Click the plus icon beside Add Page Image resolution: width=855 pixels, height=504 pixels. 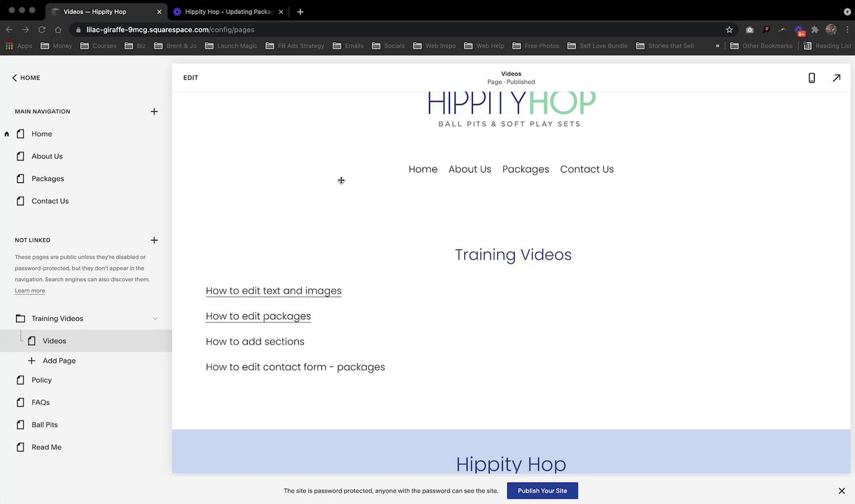[x=31, y=360]
